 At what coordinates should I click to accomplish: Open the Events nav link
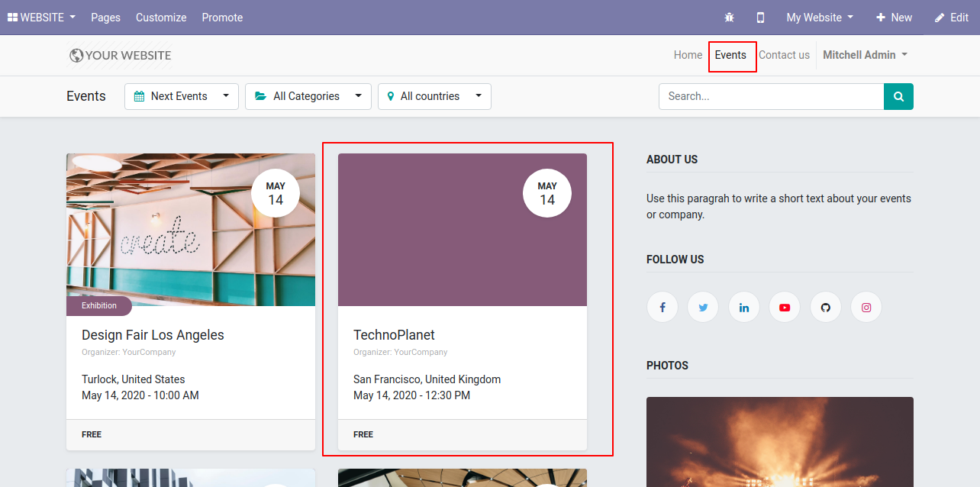[730, 55]
